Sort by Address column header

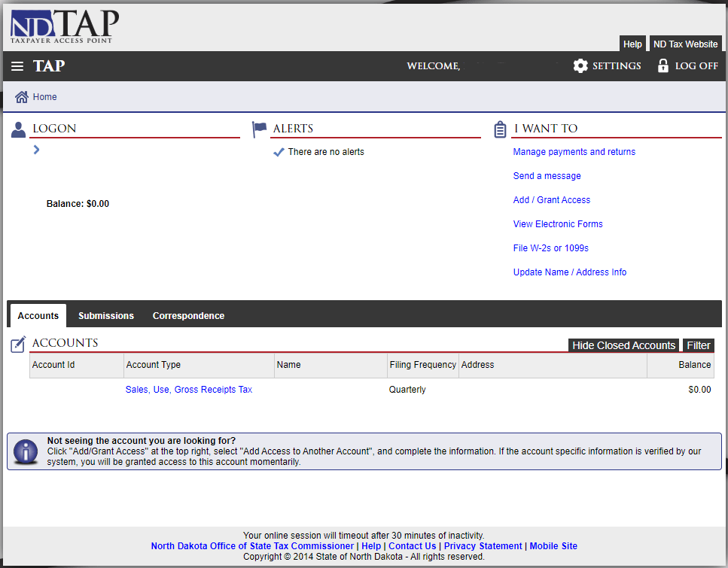pyautogui.click(x=553, y=365)
